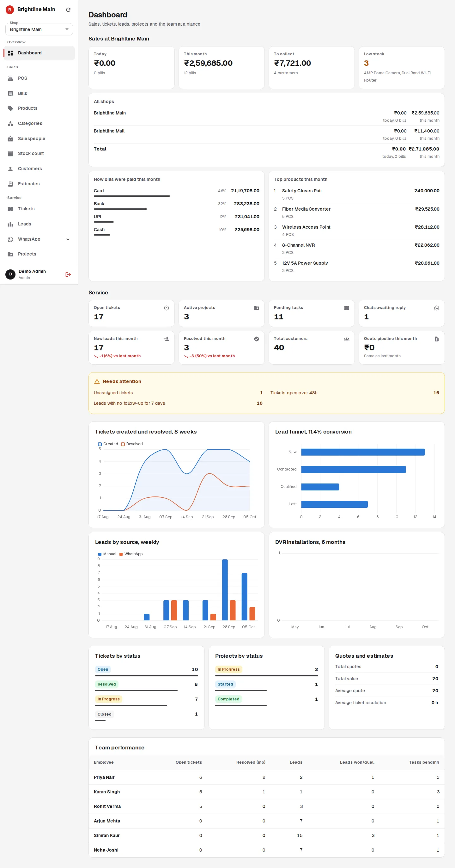455x868 pixels.
Task: Click the Unassigned tickets attention row
Action: [178, 393]
